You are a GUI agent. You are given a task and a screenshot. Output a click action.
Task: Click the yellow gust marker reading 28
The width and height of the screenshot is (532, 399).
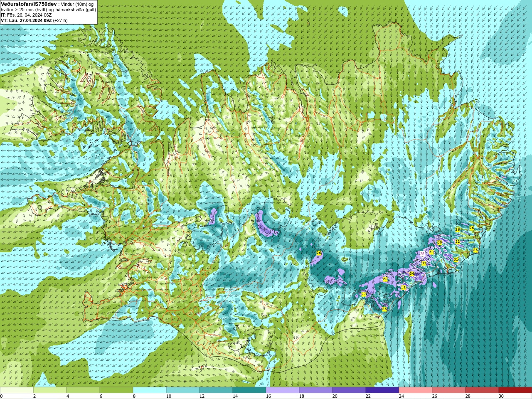pyautogui.click(x=385, y=279)
